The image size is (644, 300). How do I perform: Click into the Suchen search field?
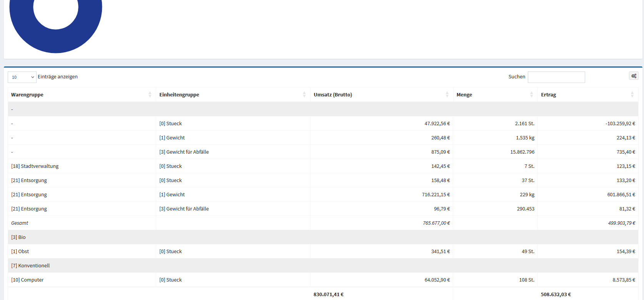(556, 77)
